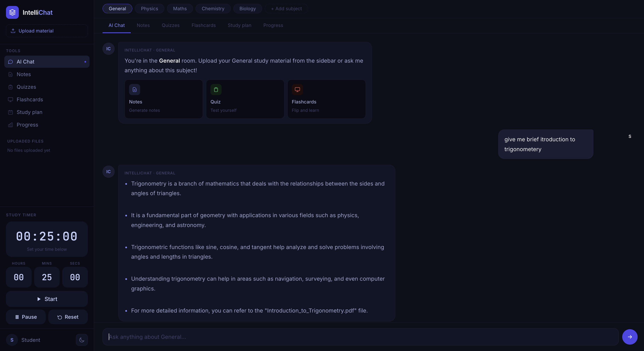Select the Chemistry subject chip
The image size is (644, 351).
(213, 9)
